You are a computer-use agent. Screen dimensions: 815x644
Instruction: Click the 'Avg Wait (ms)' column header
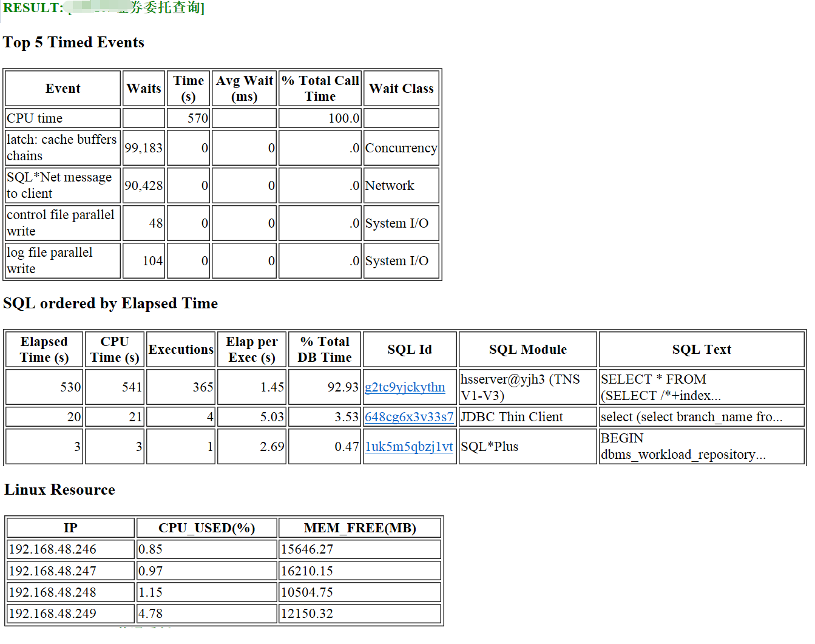tap(245, 89)
